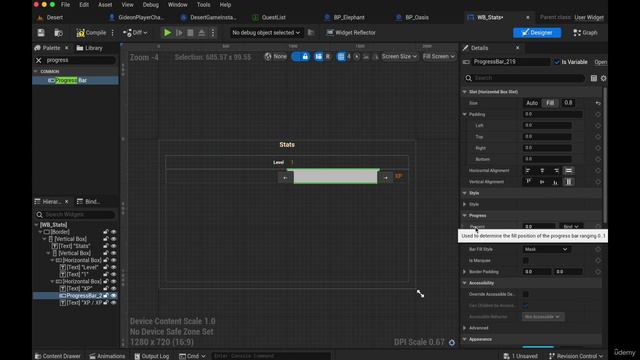Viewport: 640px width, 360px height.
Task: Open the Library panel tab
Action: click(x=90, y=48)
